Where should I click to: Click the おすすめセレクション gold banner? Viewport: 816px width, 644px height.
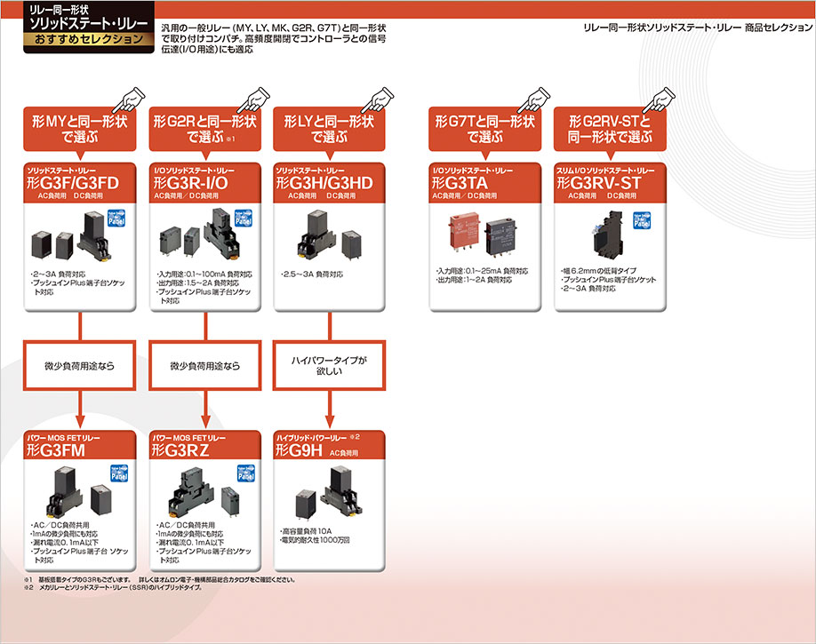coord(89,39)
